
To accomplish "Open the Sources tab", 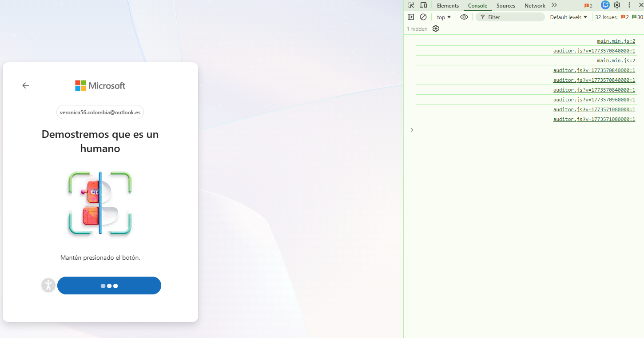I will pyautogui.click(x=506, y=5).
